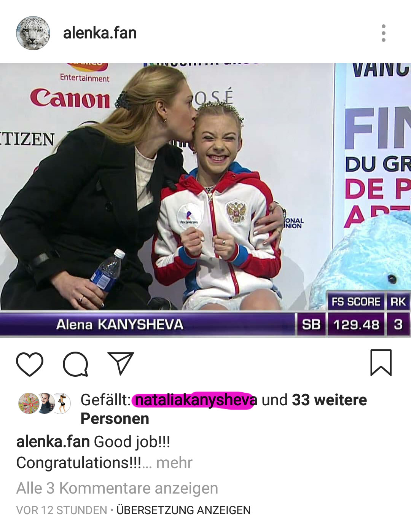The height and width of the screenshot is (532, 411).
Task: Open the list of '33 weitere Personen' likes
Action: [224, 409]
